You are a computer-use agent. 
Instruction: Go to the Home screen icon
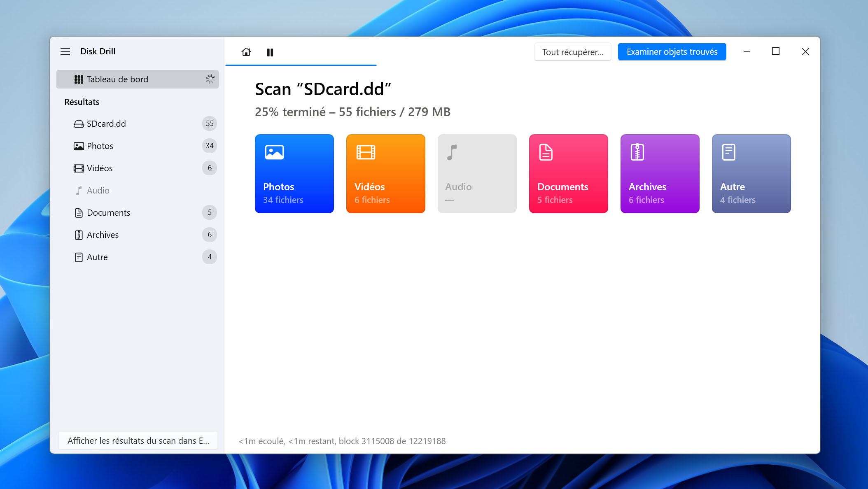click(246, 52)
